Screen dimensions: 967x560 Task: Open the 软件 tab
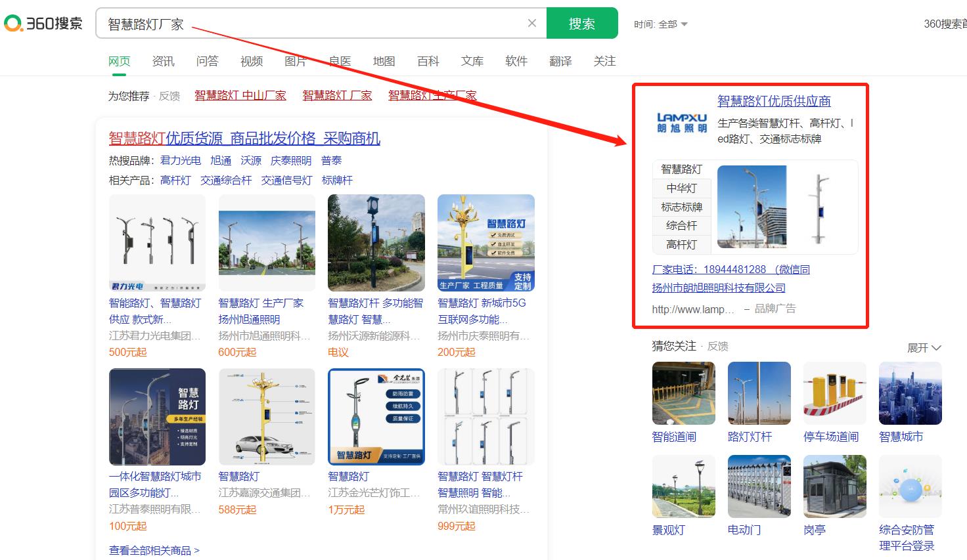516,61
